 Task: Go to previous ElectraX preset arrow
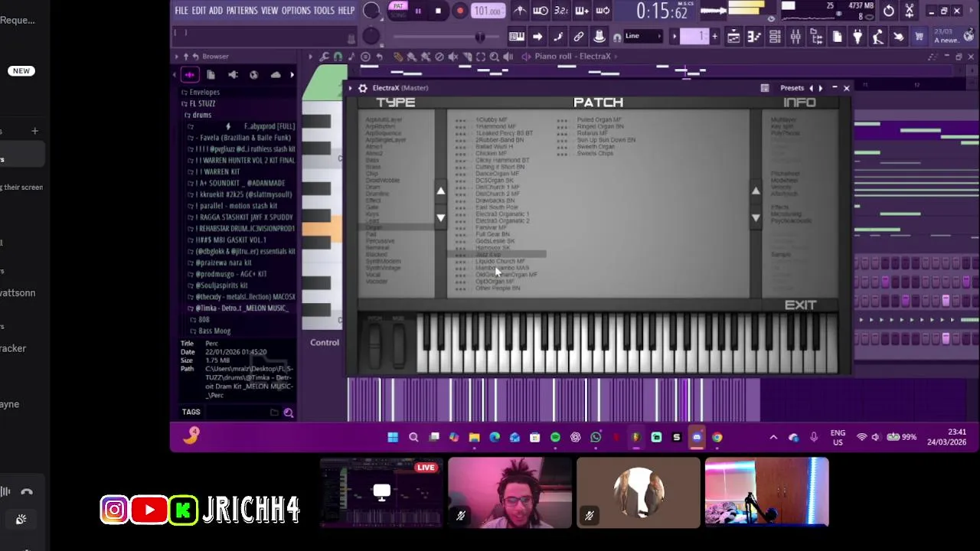(x=812, y=88)
